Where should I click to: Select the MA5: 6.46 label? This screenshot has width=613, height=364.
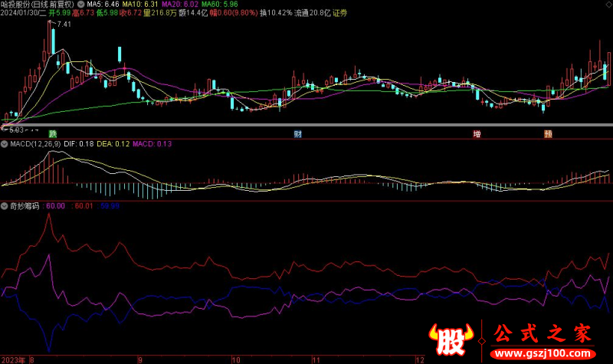tap(103, 5)
